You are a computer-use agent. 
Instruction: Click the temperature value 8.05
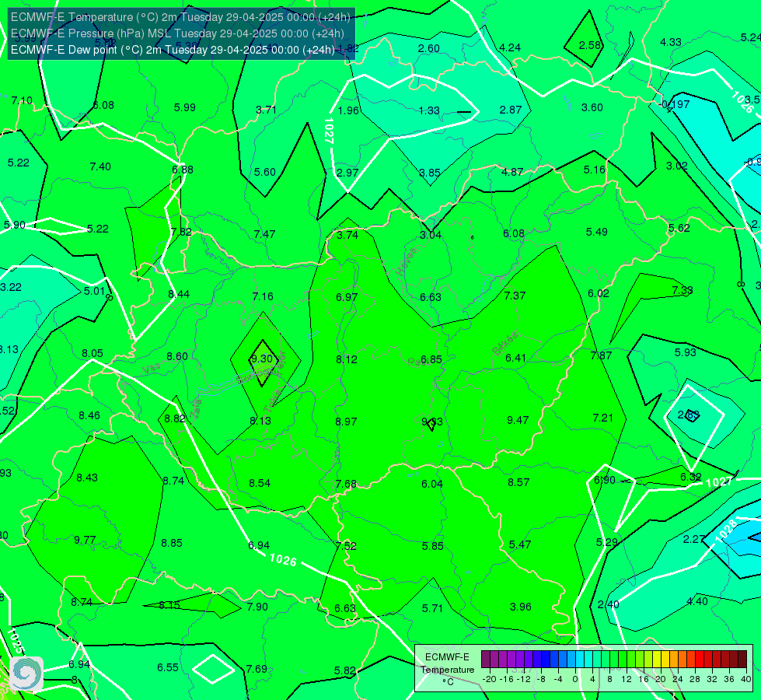point(93,353)
